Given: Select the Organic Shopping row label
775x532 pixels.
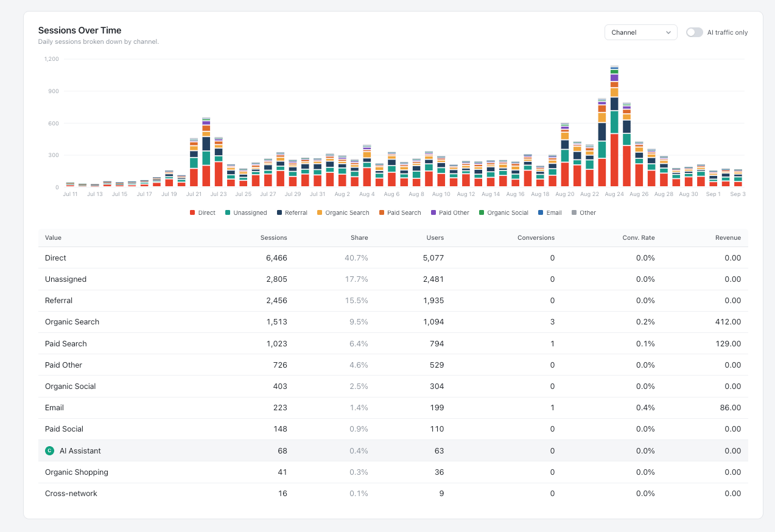Looking at the screenshot, I should point(77,472).
